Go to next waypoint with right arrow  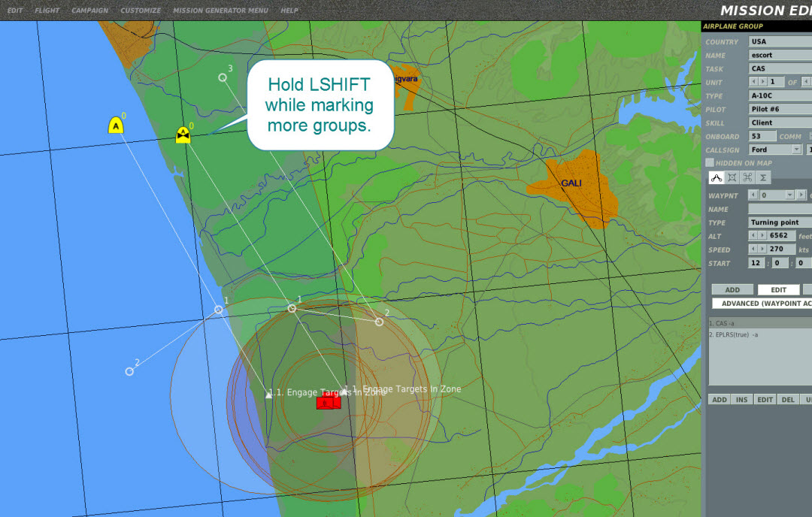tap(801, 195)
